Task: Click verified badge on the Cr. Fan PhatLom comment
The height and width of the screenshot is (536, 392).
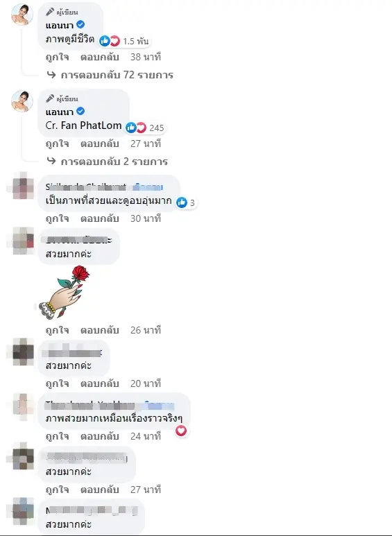Action: point(80,111)
